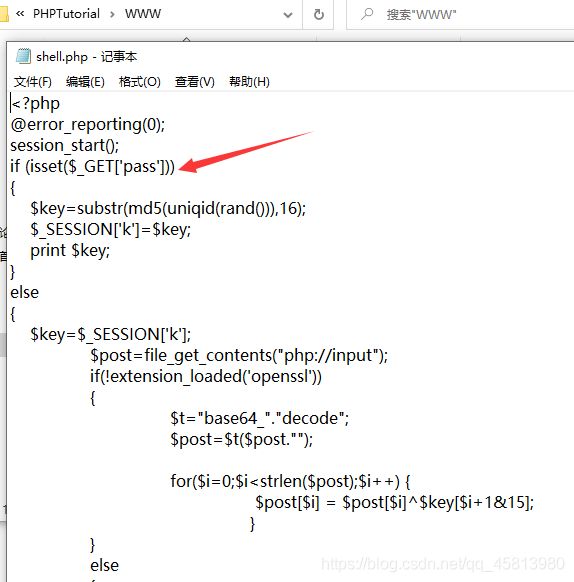Select the WWW breadcrumb in Explorer
This screenshot has width=574, height=582.
pyautogui.click(x=143, y=14)
